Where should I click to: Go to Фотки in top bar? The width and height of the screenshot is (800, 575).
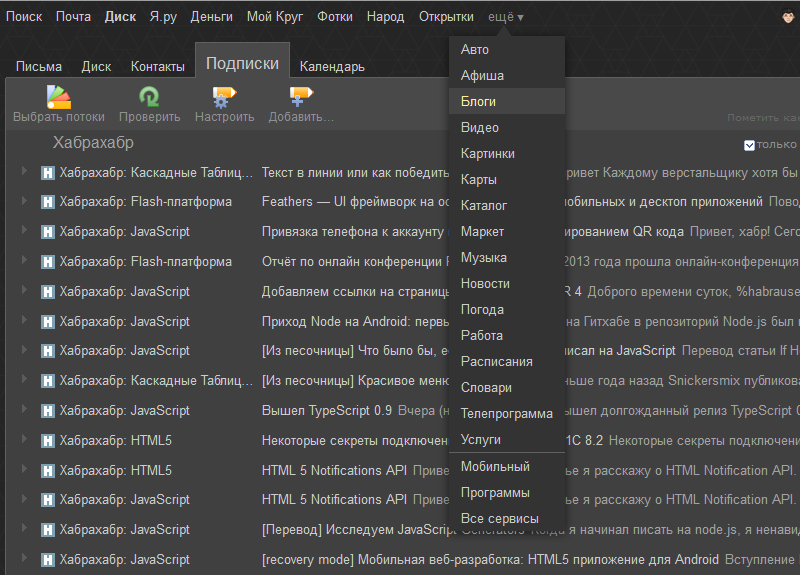coord(335,16)
